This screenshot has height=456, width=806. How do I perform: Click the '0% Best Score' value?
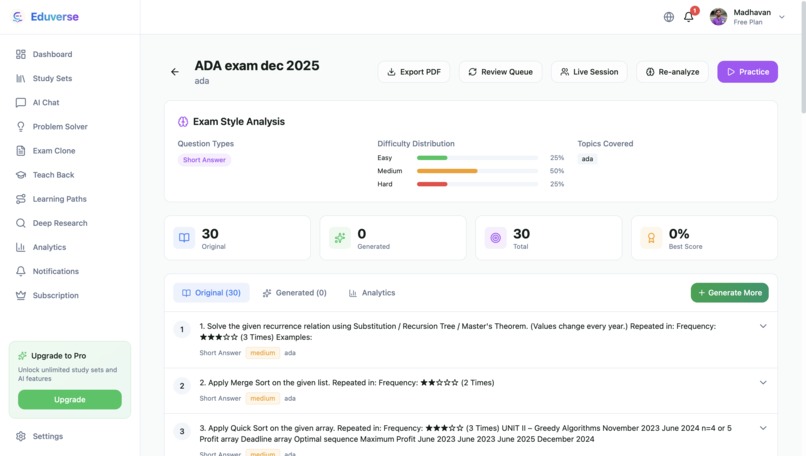(x=679, y=234)
